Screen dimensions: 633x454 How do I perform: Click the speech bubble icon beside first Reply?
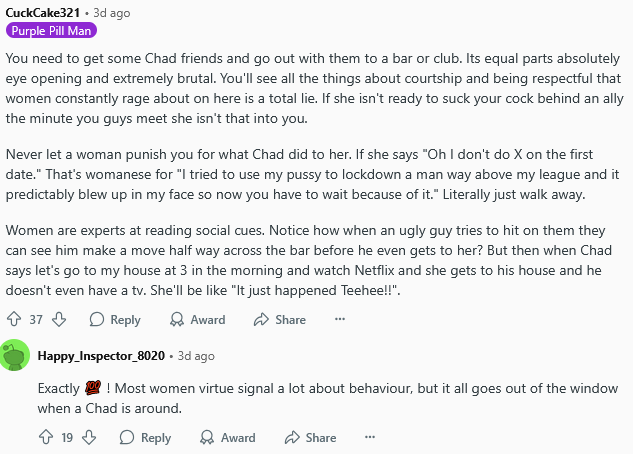pyautogui.click(x=97, y=320)
